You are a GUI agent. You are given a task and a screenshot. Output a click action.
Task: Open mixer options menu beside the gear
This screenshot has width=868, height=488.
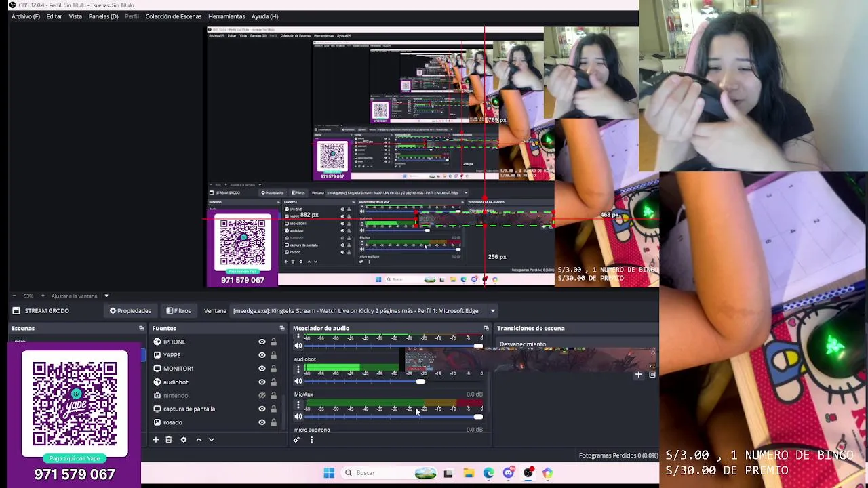tap(311, 440)
